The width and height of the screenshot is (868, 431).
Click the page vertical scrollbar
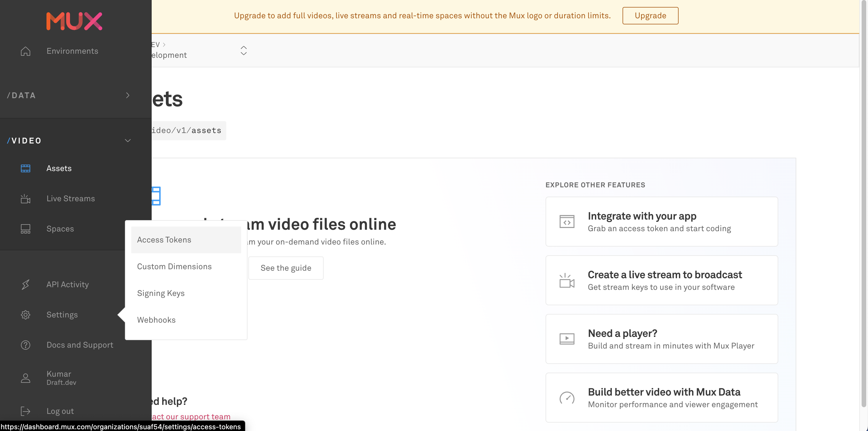863,202
